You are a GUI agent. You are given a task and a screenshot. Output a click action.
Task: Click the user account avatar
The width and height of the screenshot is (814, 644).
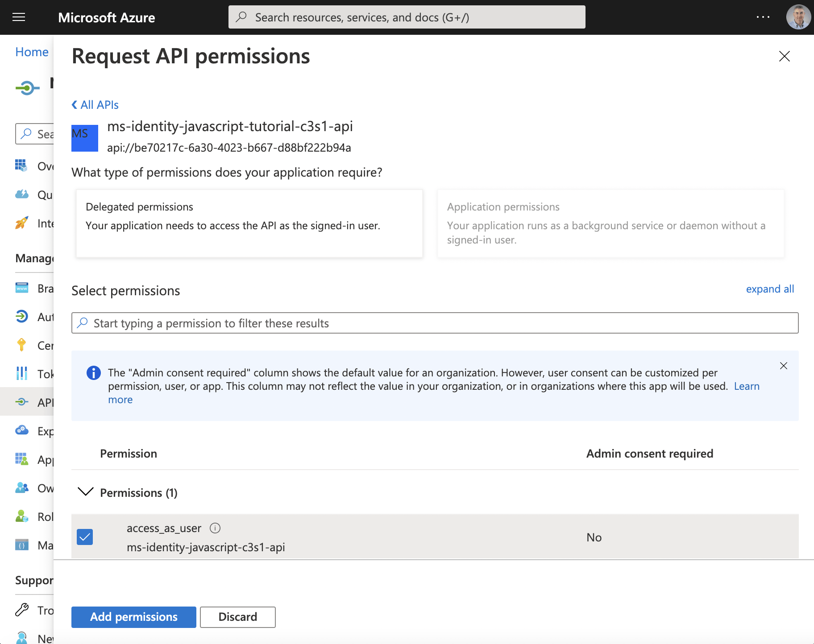click(798, 17)
